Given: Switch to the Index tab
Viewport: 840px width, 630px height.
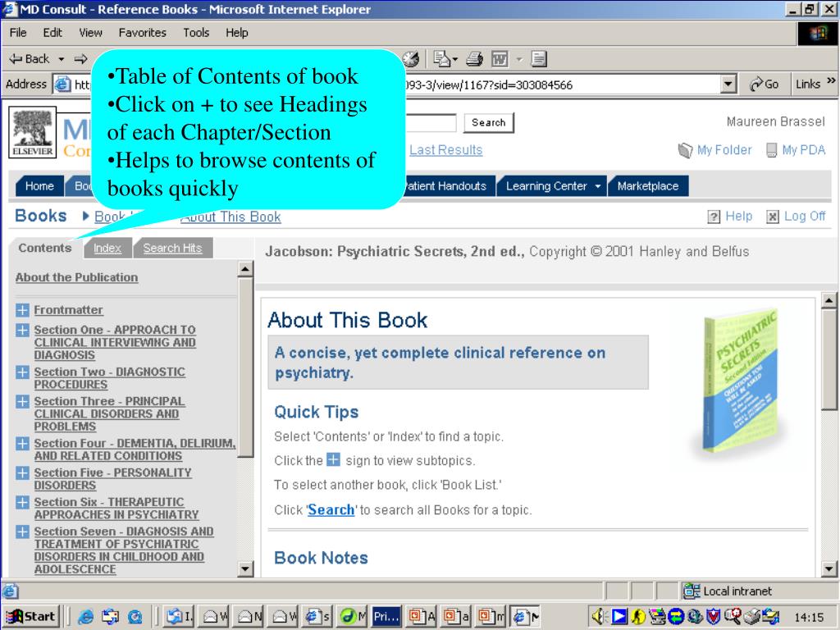Looking at the screenshot, I should 107,248.
